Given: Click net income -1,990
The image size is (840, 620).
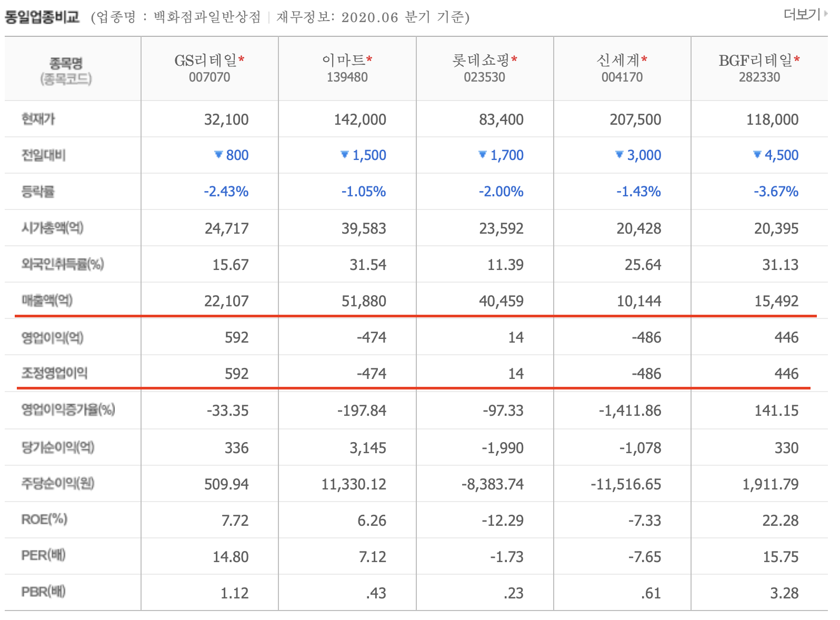Looking at the screenshot, I should (x=503, y=448).
